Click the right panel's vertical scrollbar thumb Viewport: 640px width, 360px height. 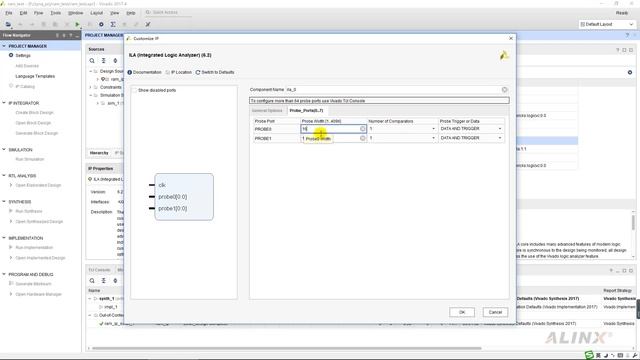coord(633,222)
